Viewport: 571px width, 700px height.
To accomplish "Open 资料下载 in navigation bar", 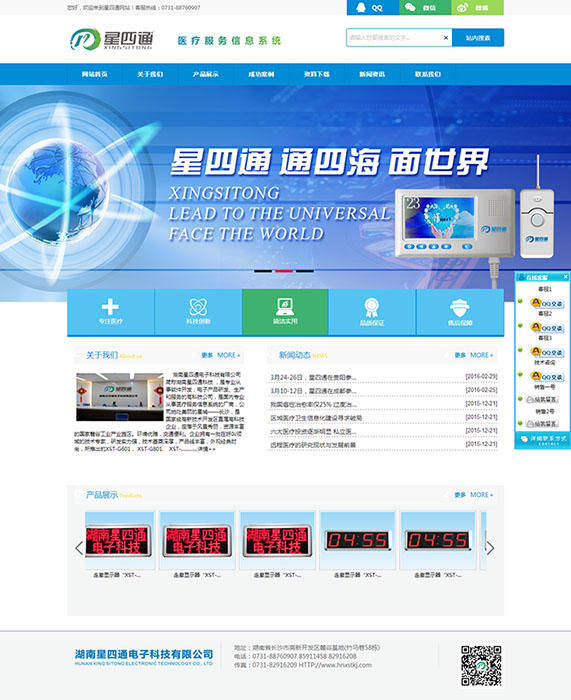I will point(317,74).
